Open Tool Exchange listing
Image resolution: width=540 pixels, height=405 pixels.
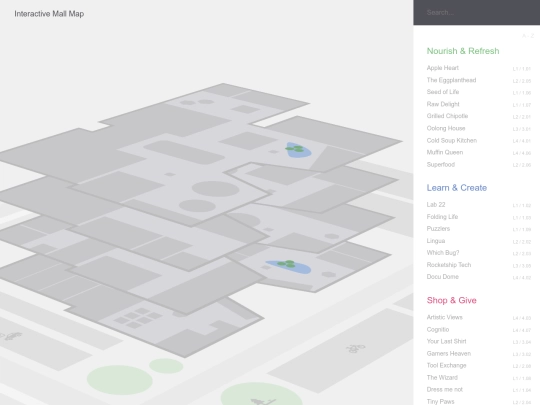pos(479,365)
